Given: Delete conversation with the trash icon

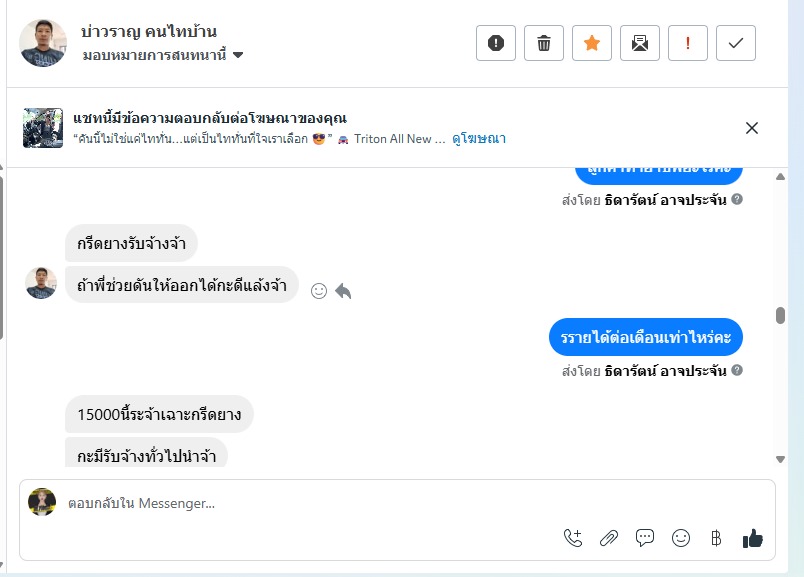Looking at the screenshot, I should [x=544, y=43].
